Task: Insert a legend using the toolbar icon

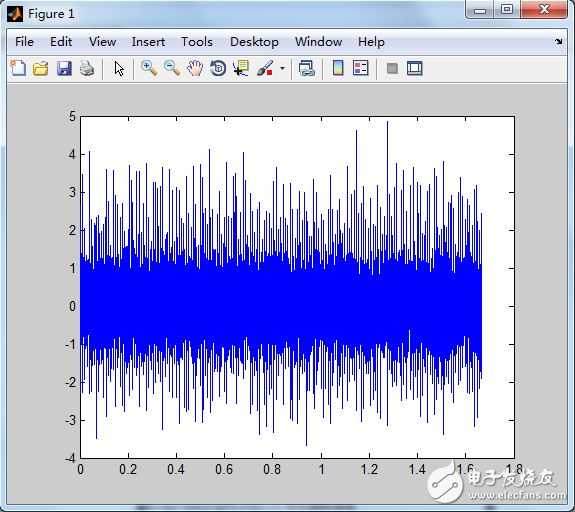Action: [x=360, y=68]
